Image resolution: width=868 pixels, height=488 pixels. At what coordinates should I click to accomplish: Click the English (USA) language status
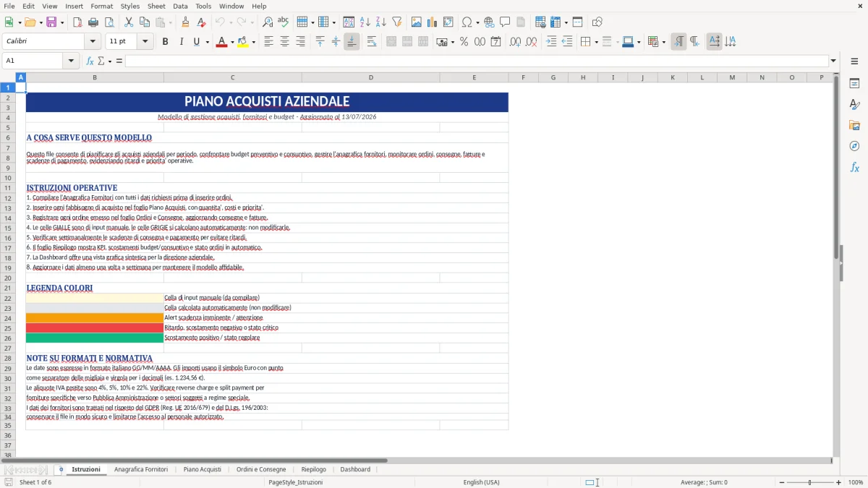click(482, 482)
